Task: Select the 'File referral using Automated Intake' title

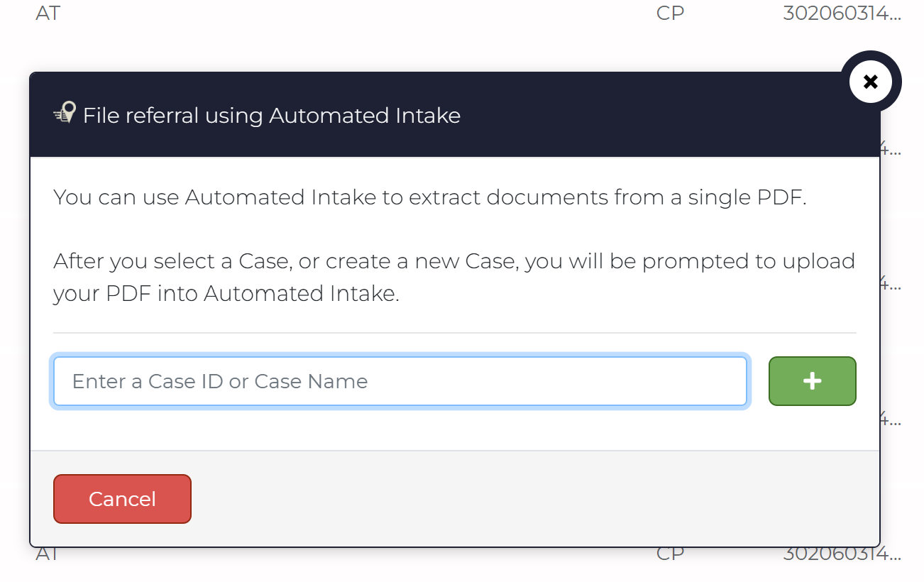Action: point(272,115)
